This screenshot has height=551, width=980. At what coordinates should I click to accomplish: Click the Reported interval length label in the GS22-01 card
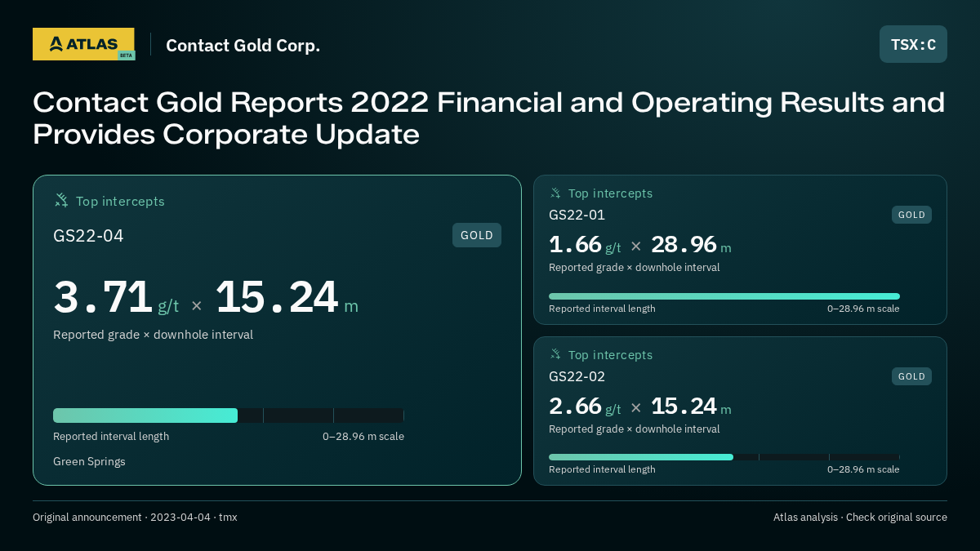602,309
